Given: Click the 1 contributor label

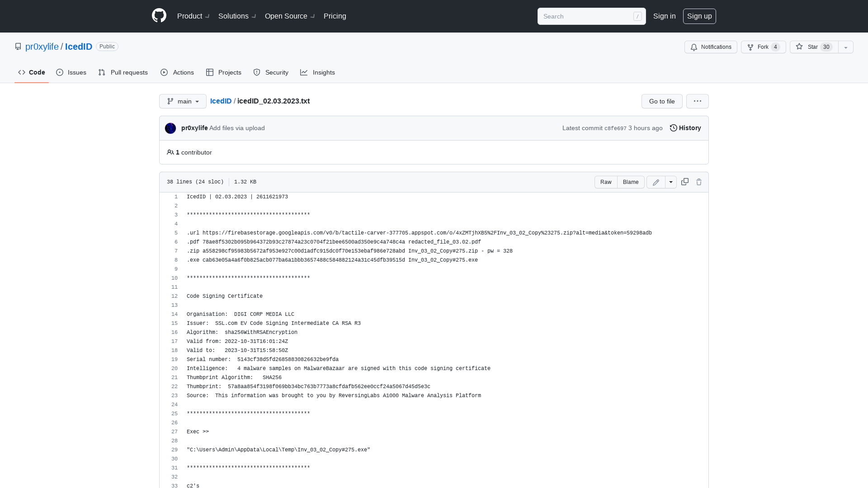Looking at the screenshot, I should point(189,152).
